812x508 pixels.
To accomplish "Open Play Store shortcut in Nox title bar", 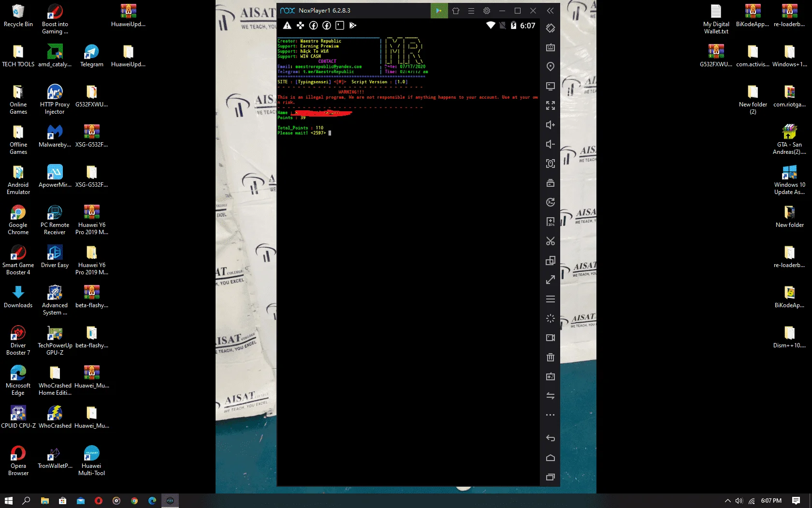I will coord(439,11).
